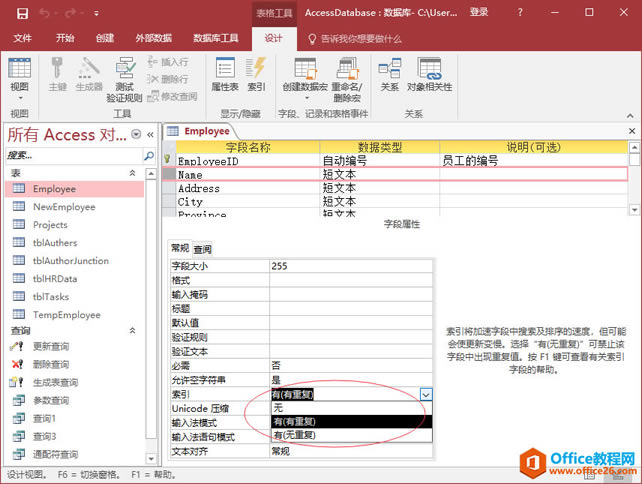Open the 索引 property dropdown arrow
642x484 pixels.
pos(426,394)
